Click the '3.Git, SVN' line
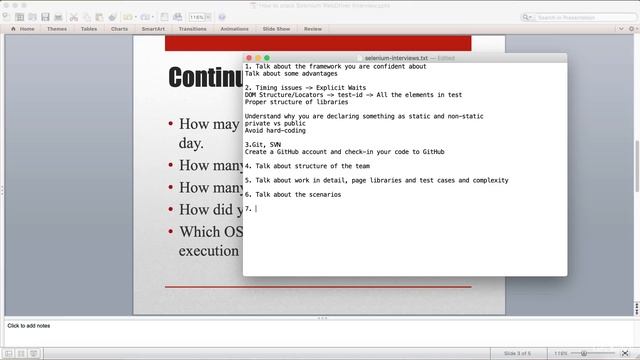Screen dimensions: 640x360 click(263, 145)
